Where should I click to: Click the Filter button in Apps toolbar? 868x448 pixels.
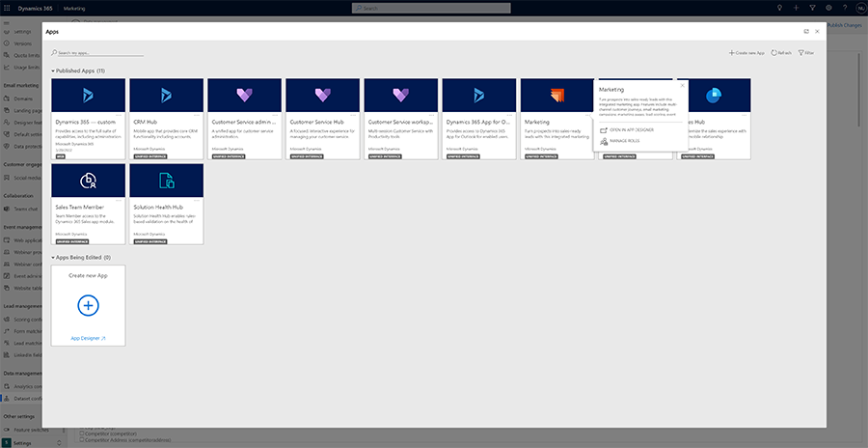pos(806,53)
